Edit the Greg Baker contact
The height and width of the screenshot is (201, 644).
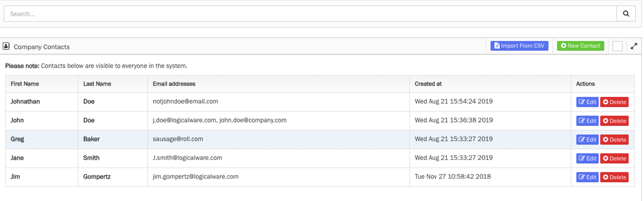click(x=587, y=140)
